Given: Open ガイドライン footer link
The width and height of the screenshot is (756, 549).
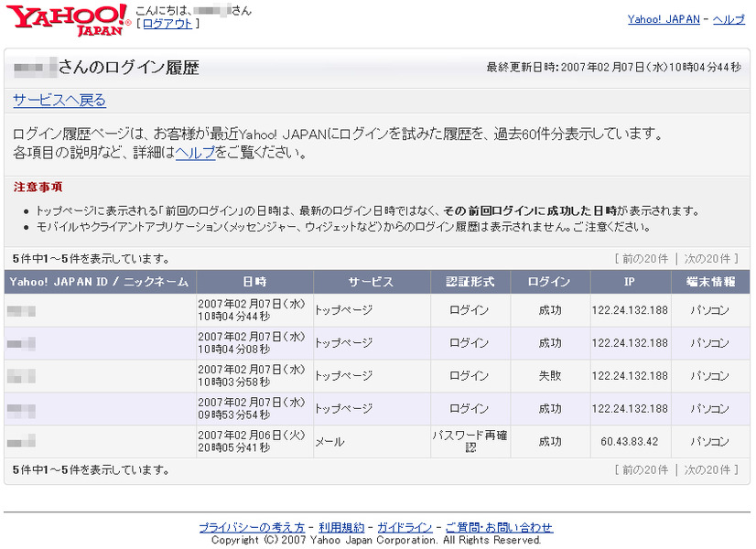Looking at the screenshot, I should coord(405,527).
